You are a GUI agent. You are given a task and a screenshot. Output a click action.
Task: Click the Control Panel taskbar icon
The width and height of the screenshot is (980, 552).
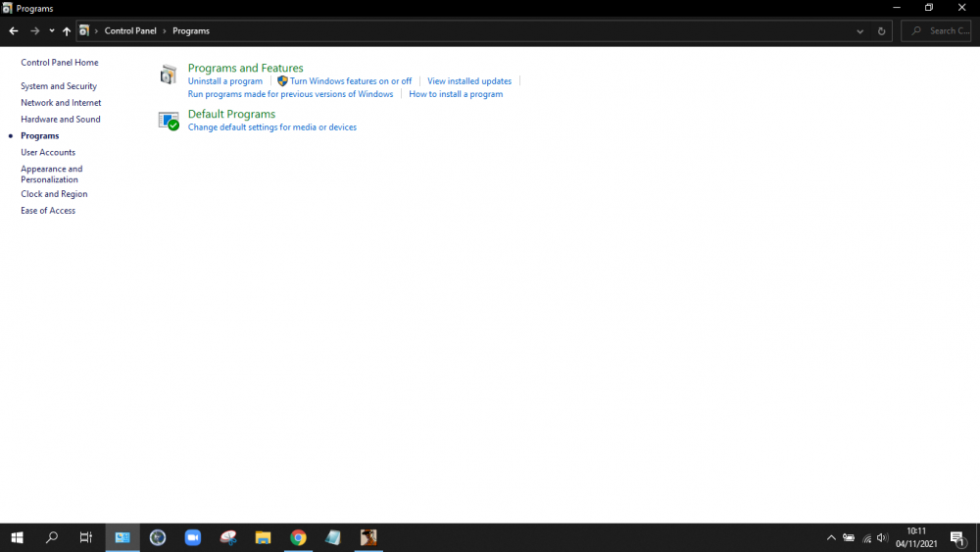122,537
